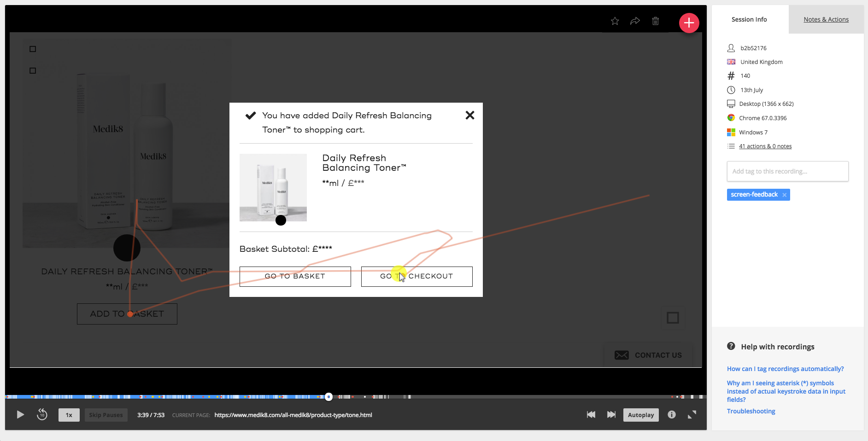Click the upper checkbox on product page
Screen dimensions: 868x441
[33, 49]
